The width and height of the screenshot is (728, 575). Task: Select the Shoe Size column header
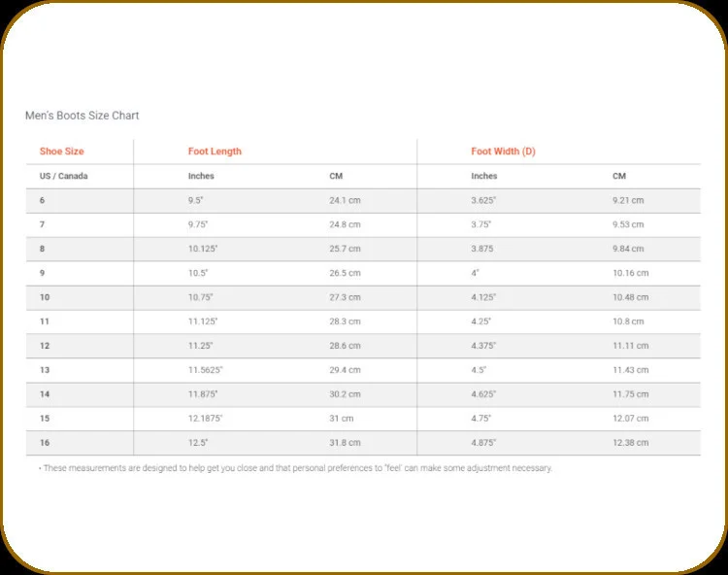click(x=62, y=151)
